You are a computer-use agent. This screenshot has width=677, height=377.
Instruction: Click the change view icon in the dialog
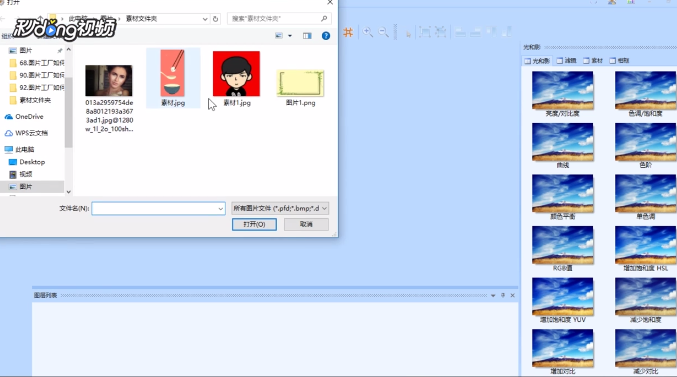279,36
